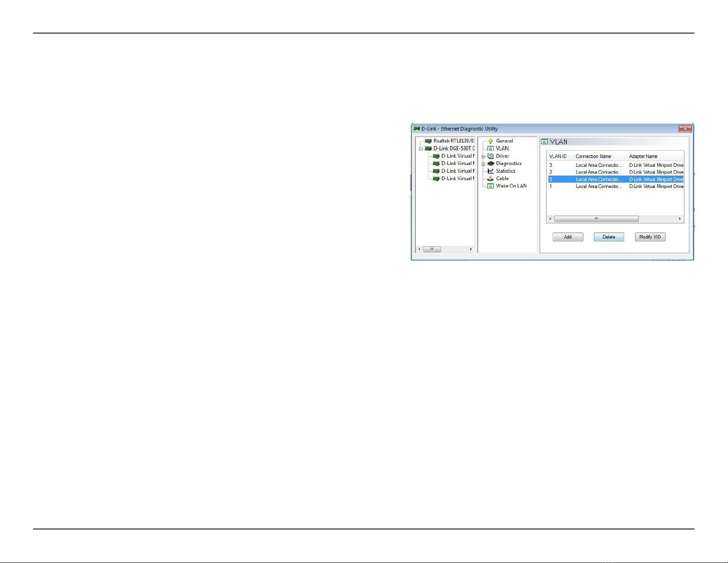Select the D-Link DGE-530T adapter label
The width and height of the screenshot is (728, 563).
454,148
